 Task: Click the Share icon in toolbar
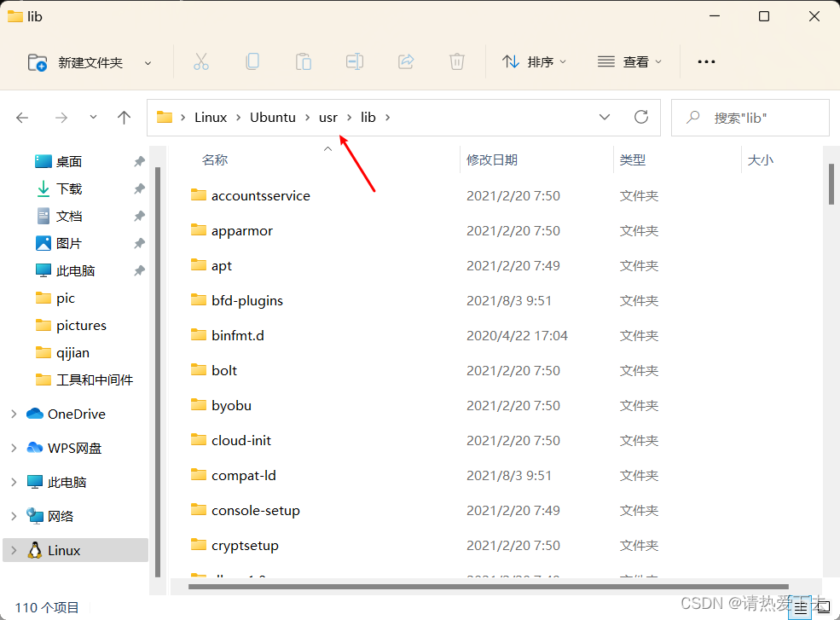406,62
